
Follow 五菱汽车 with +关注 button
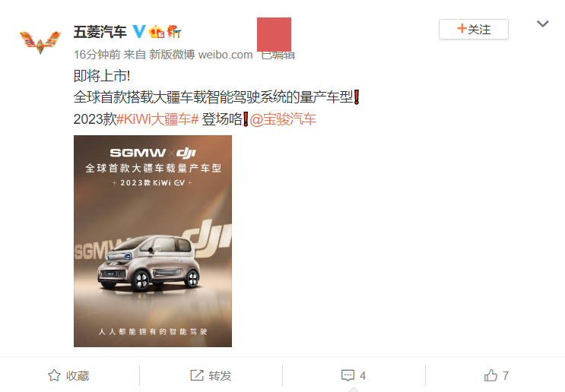click(474, 29)
